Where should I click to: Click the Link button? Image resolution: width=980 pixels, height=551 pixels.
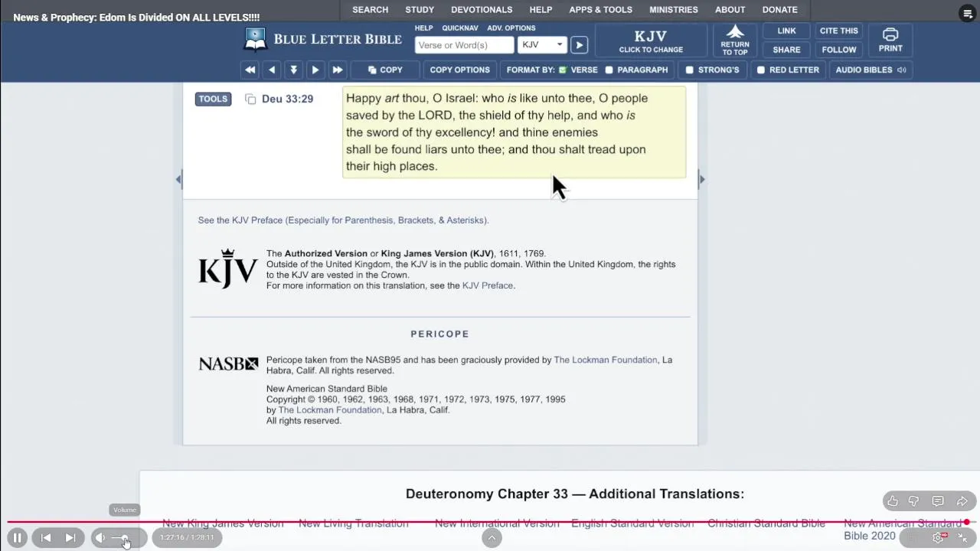click(x=786, y=31)
